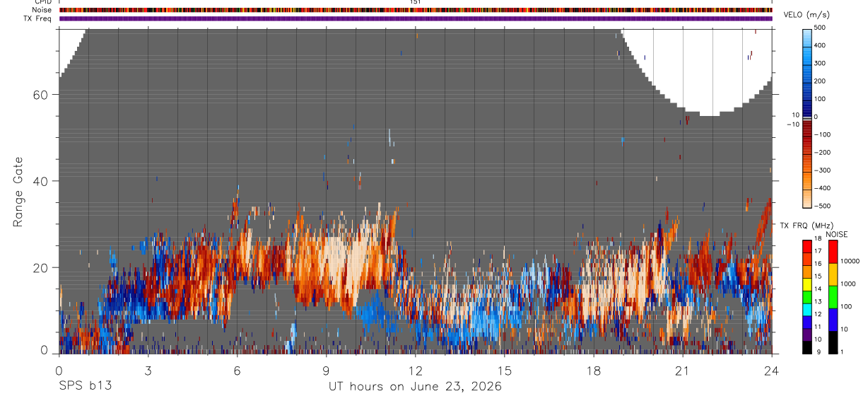Click the multicolored Noise strip at top
The width and height of the screenshot is (868, 401).
[416, 10]
